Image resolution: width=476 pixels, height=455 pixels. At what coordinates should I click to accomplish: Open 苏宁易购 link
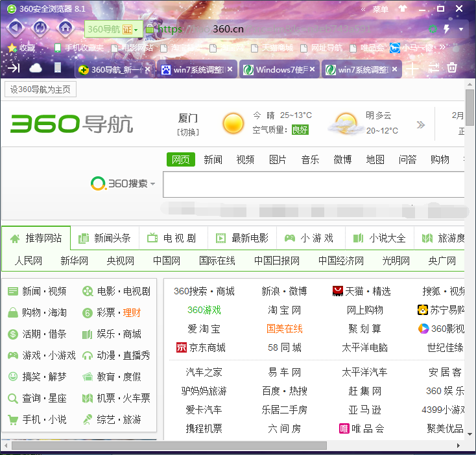tap(441, 310)
